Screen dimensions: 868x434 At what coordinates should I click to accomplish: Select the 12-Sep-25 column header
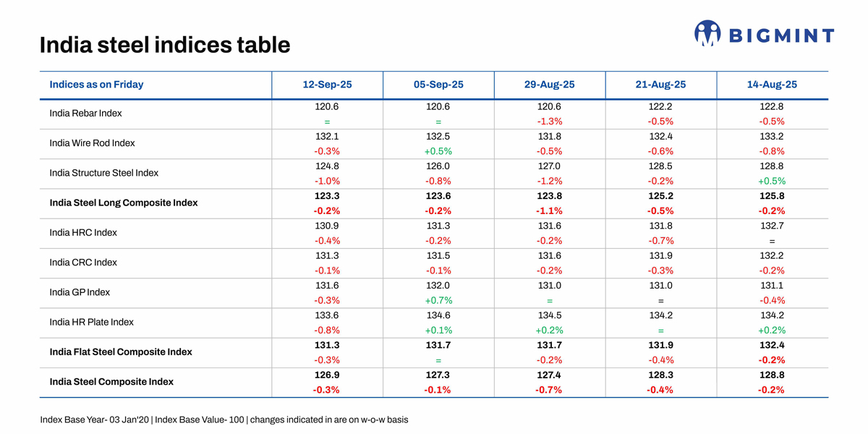coord(327,85)
